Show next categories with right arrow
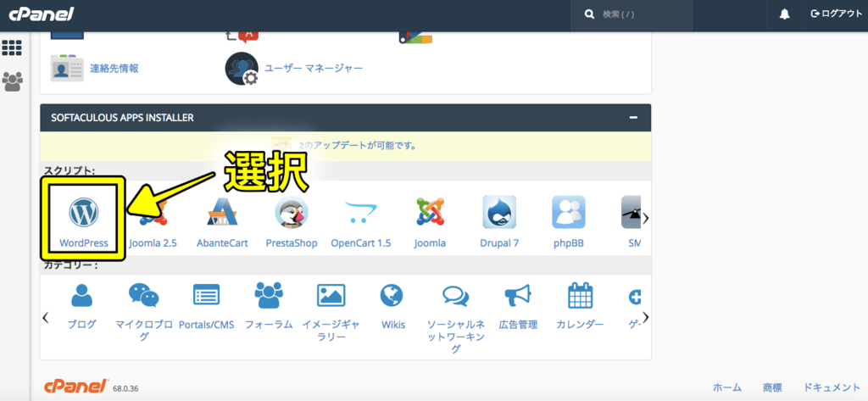This screenshot has height=401, width=868. point(645,318)
